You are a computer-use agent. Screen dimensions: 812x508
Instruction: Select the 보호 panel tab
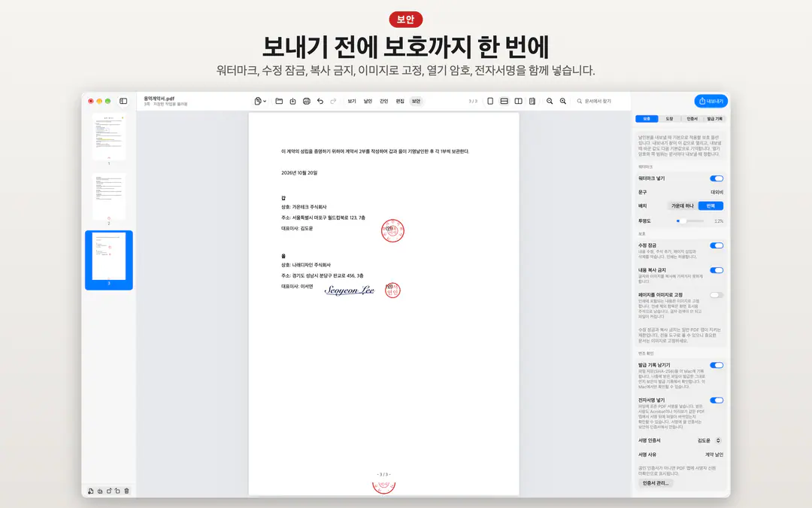pyautogui.click(x=647, y=119)
